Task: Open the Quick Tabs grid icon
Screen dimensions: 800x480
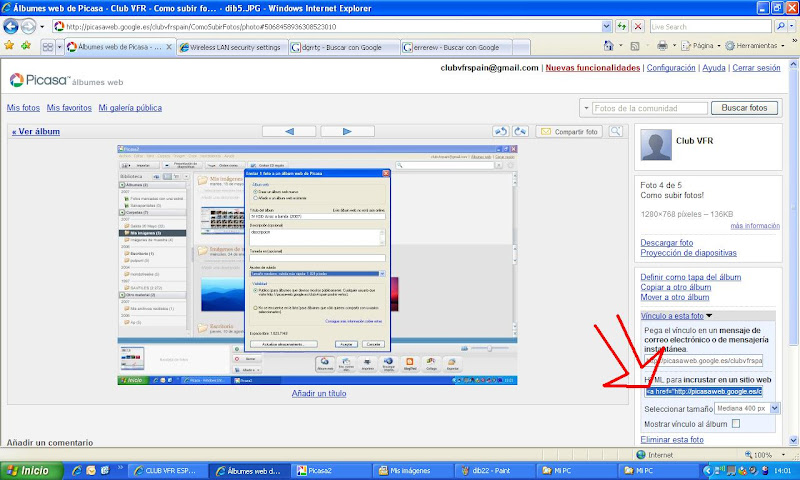Action: pos(47,47)
